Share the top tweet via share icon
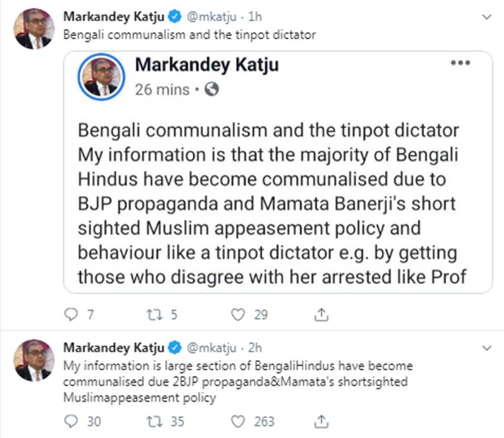This screenshot has height=438, width=504. (321, 315)
